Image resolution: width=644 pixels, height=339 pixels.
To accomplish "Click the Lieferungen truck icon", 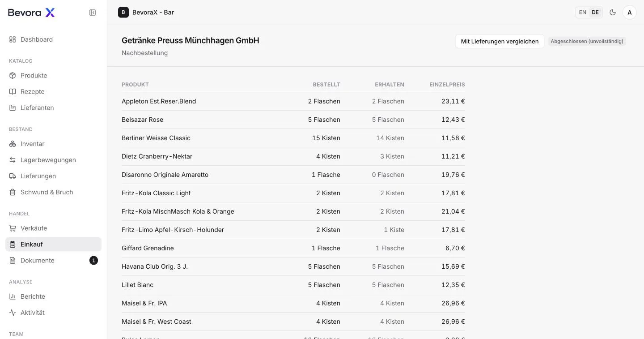I will click(x=13, y=176).
